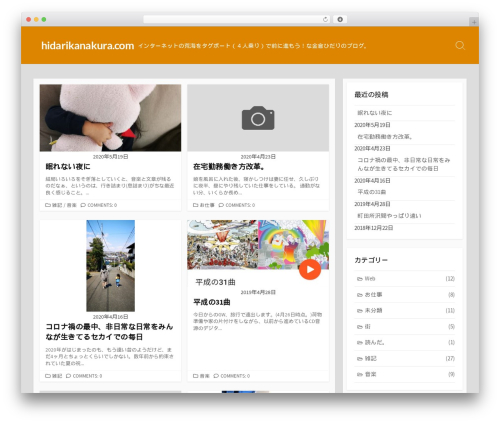Select the 音楽 category in sidebar
Viewport: 500px width, 423px height.
[x=370, y=374]
